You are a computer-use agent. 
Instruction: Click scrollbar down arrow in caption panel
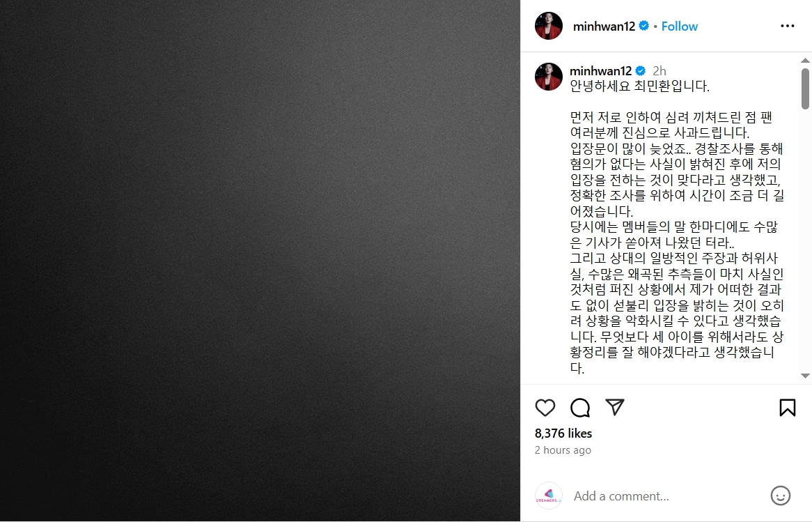(805, 376)
